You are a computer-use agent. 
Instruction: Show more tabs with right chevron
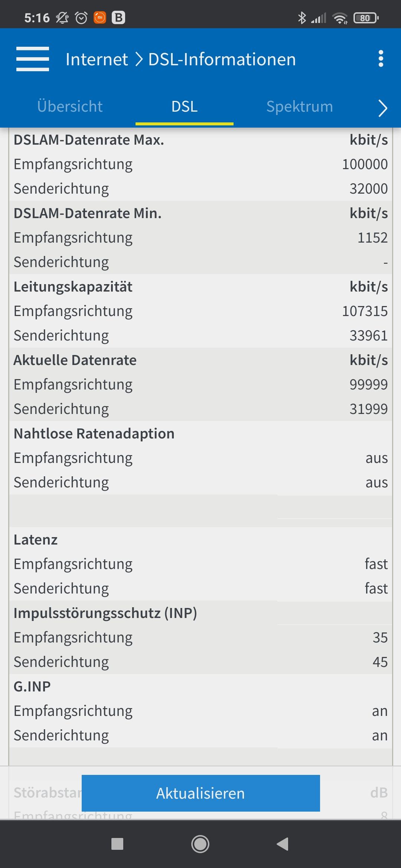382,108
